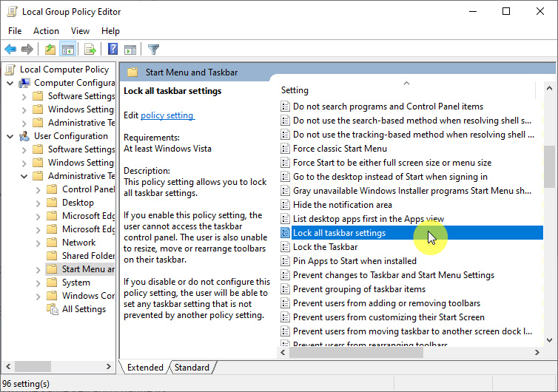The width and height of the screenshot is (558, 392).
Task: Click the Back arrow toolbar icon
Action: (x=10, y=50)
